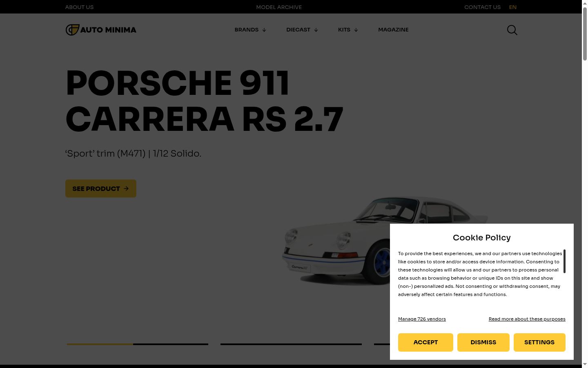Click the scrollbar down arrow
The width and height of the screenshot is (588, 368).
(x=585, y=364)
